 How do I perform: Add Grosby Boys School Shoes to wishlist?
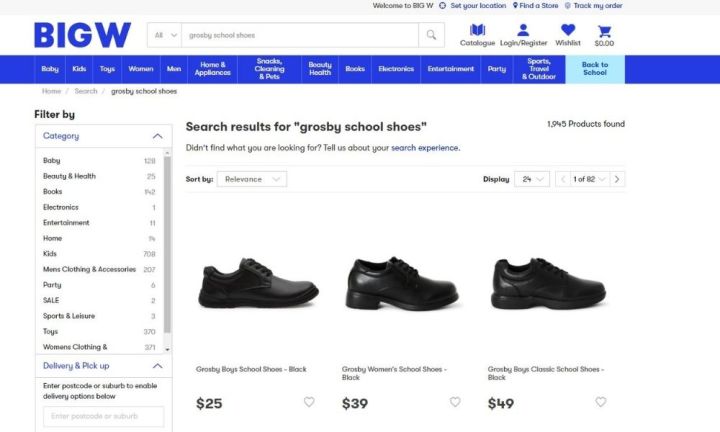309,402
